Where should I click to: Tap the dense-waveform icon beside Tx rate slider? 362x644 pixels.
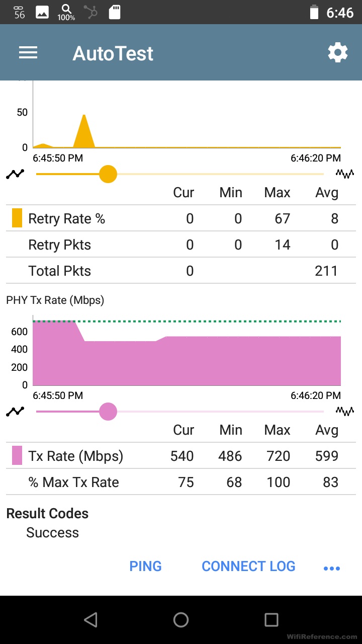click(x=345, y=412)
